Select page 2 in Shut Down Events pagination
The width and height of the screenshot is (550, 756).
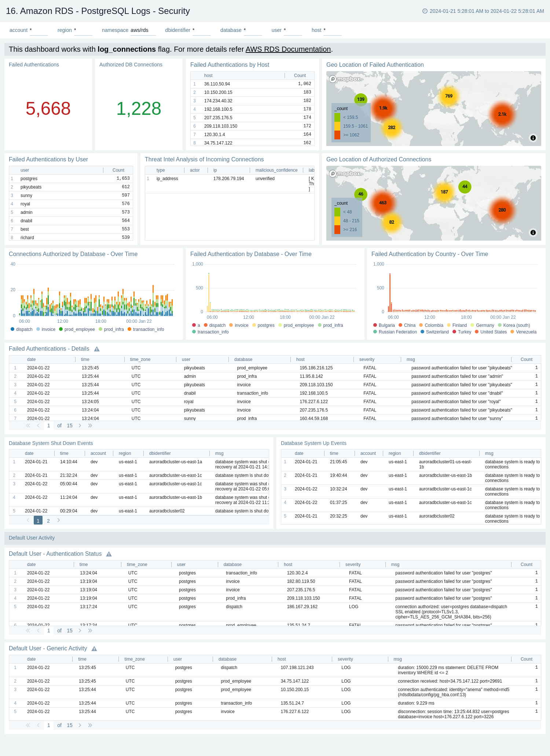(x=48, y=521)
